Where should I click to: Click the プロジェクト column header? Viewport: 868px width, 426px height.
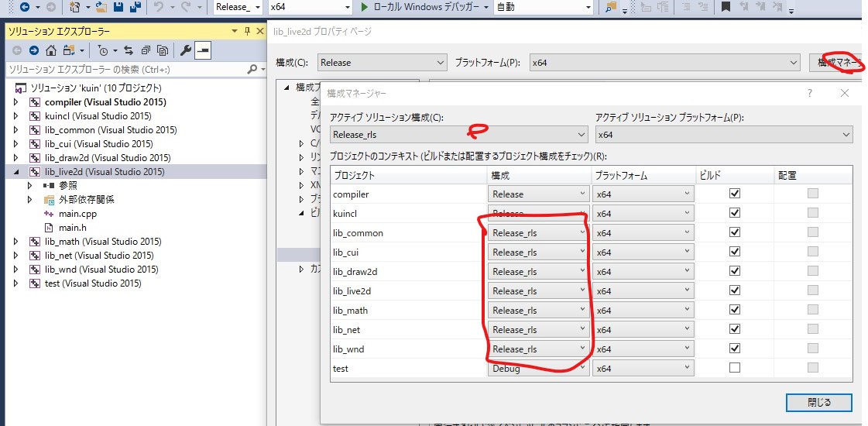(x=409, y=176)
